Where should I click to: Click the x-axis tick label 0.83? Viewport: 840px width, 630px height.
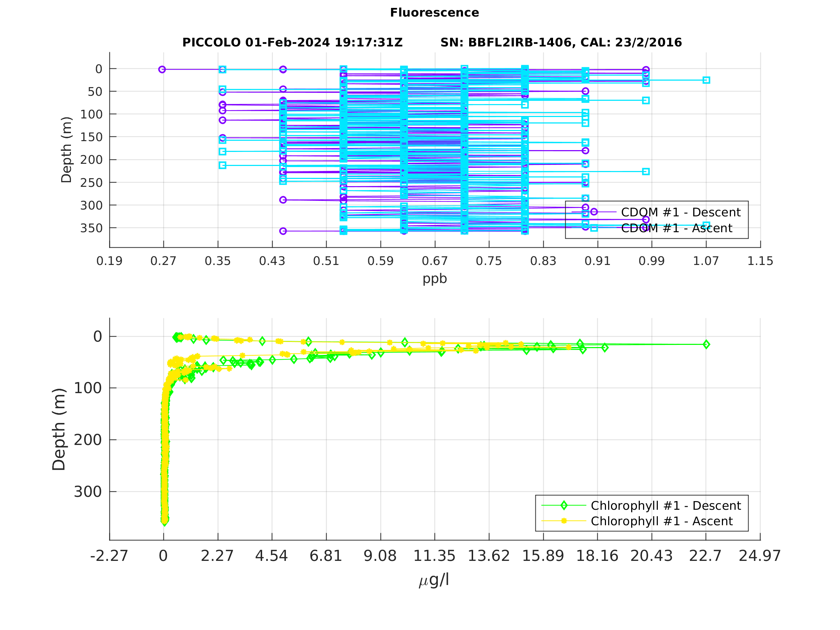[543, 261]
